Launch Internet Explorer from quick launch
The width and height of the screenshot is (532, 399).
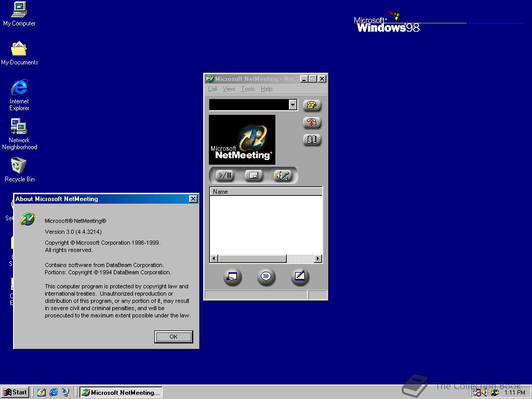[54, 392]
